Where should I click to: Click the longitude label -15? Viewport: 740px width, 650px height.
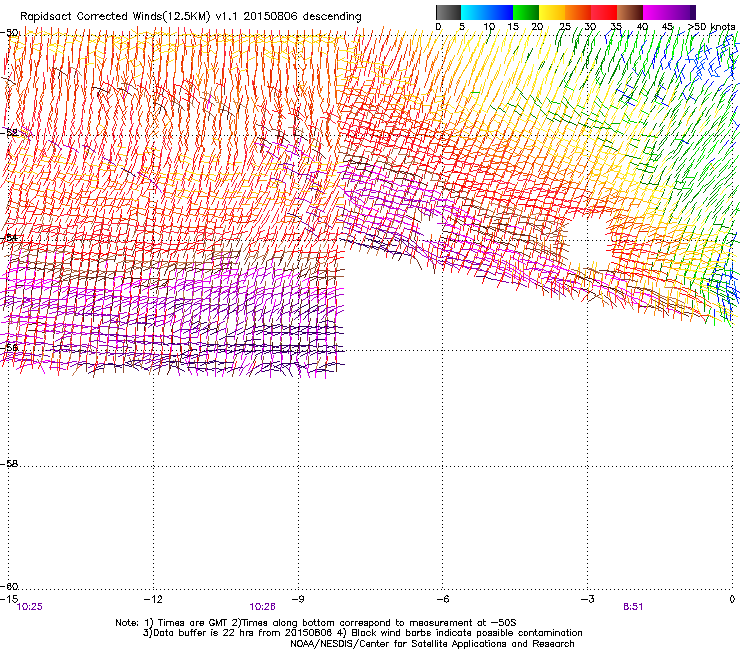point(9,599)
